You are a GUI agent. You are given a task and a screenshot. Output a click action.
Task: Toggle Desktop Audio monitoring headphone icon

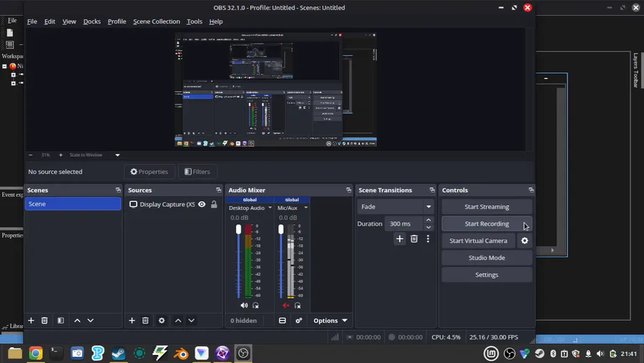tap(255, 306)
